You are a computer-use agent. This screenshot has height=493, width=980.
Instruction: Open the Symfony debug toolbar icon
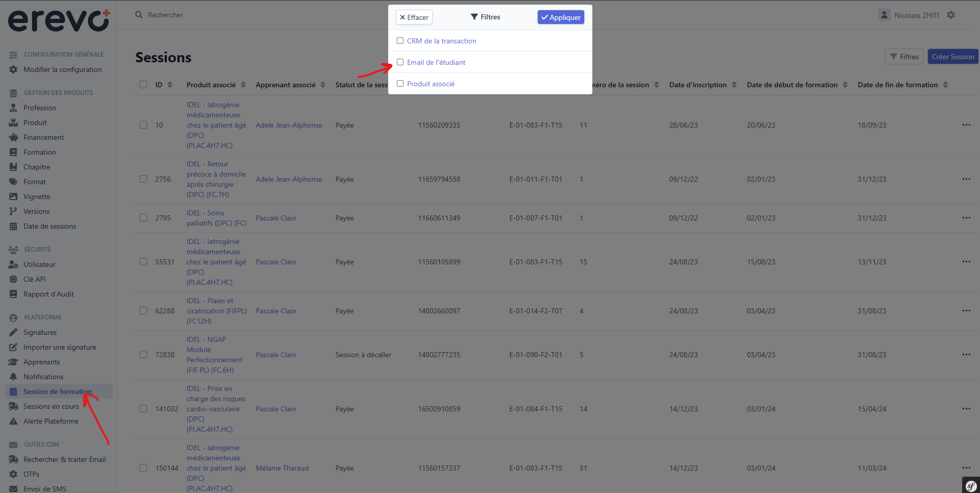pyautogui.click(x=971, y=485)
